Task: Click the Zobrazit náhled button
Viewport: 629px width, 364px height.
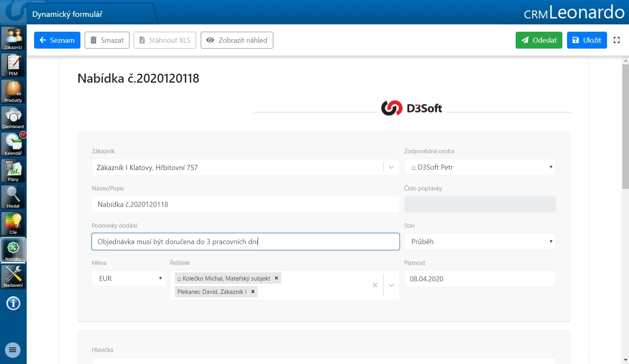Action: click(237, 40)
